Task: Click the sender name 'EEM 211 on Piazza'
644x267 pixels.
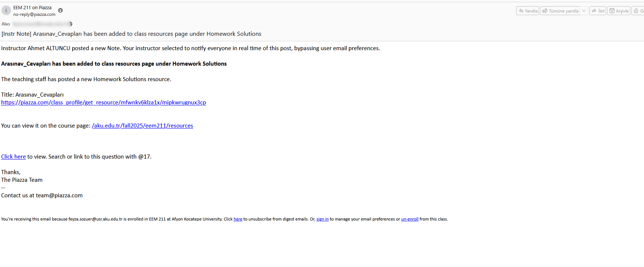Action: click(32, 8)
